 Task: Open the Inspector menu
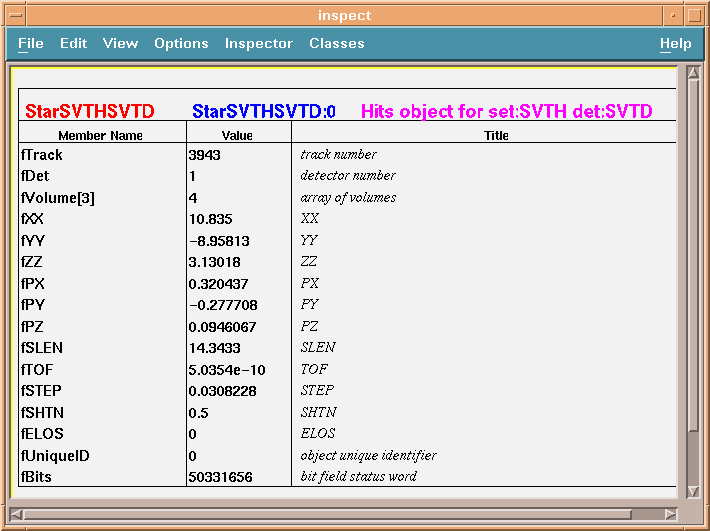click(x=258, y=44)
